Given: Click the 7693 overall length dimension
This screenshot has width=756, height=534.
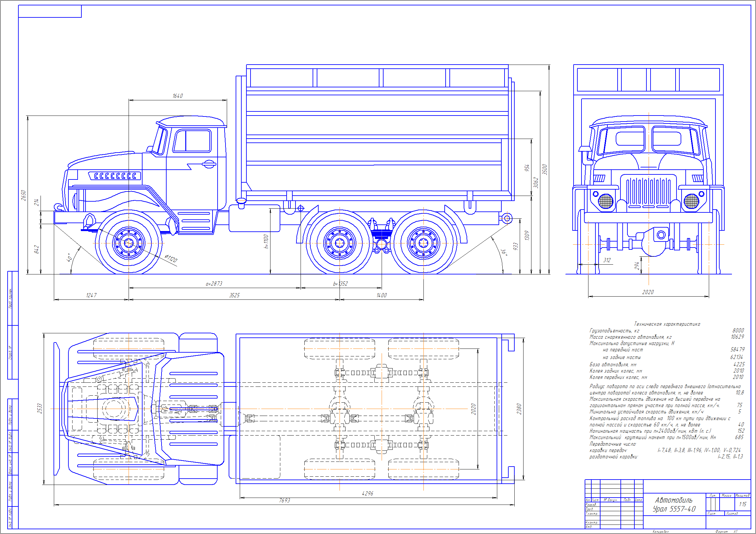Looking at the screenshot, I should (x=284, y=500).
